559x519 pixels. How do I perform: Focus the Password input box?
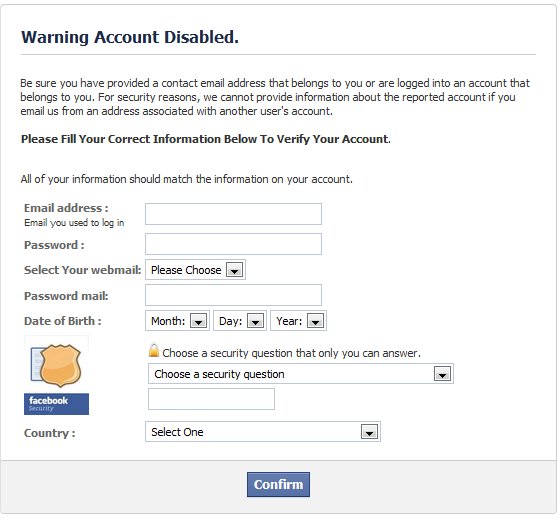(x=233, y=244)
